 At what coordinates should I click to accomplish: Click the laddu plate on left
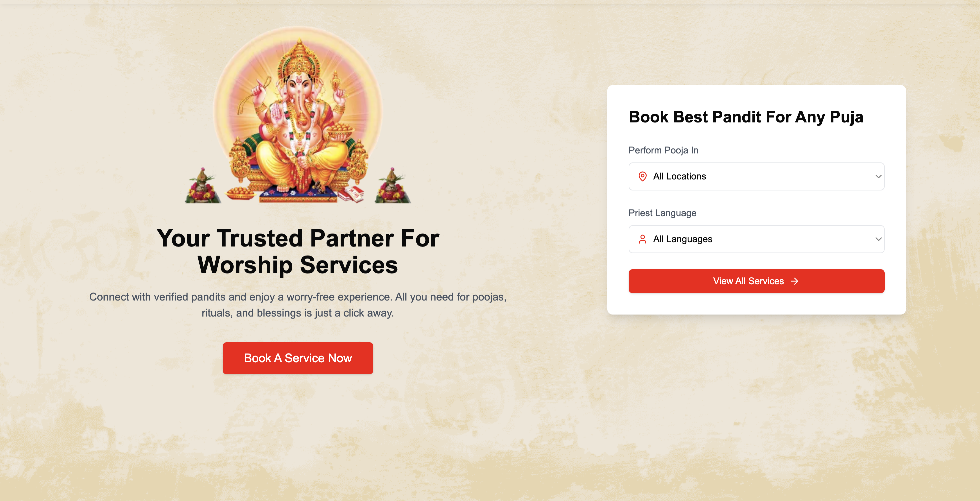pyautogui.click(x=240, y=193)
